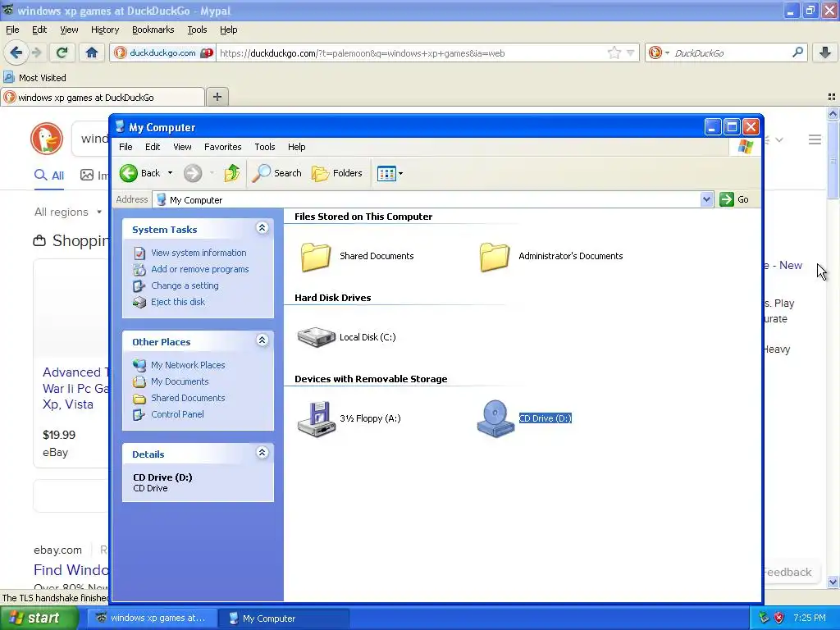Select the windows xp games browser tab
The height and width of the screenshot is (630, 840).
pyautogui.click(x=103, y=97)
